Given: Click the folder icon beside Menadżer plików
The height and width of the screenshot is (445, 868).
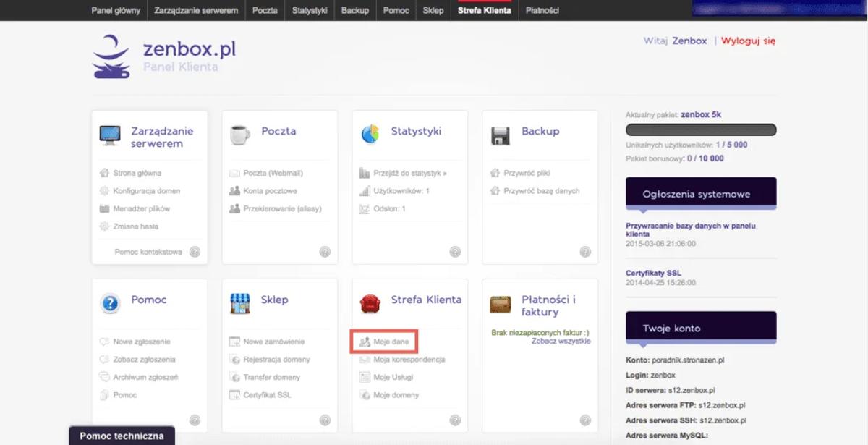Looking at the screenshot, I should coord(104,208).
